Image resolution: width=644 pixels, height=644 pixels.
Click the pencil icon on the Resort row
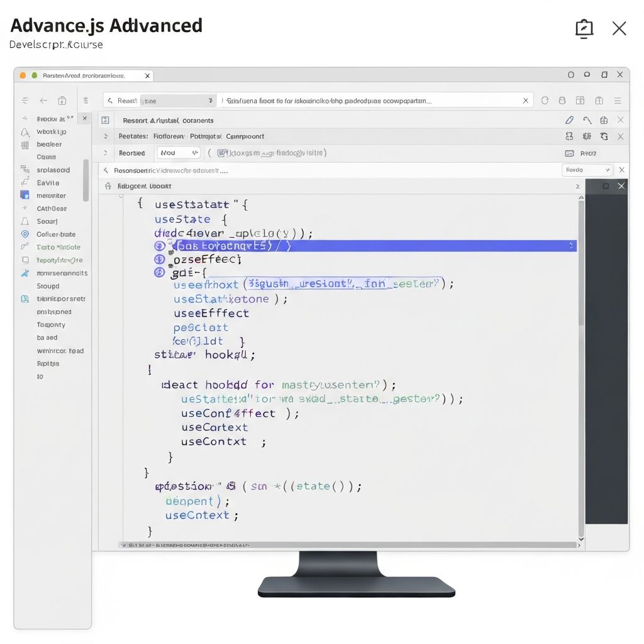click(x=570, y=120)
